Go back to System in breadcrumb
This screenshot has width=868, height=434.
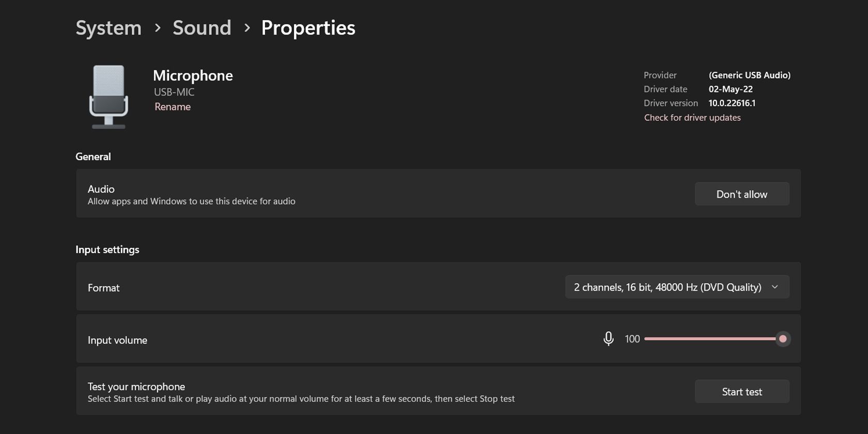coord(109,28)
